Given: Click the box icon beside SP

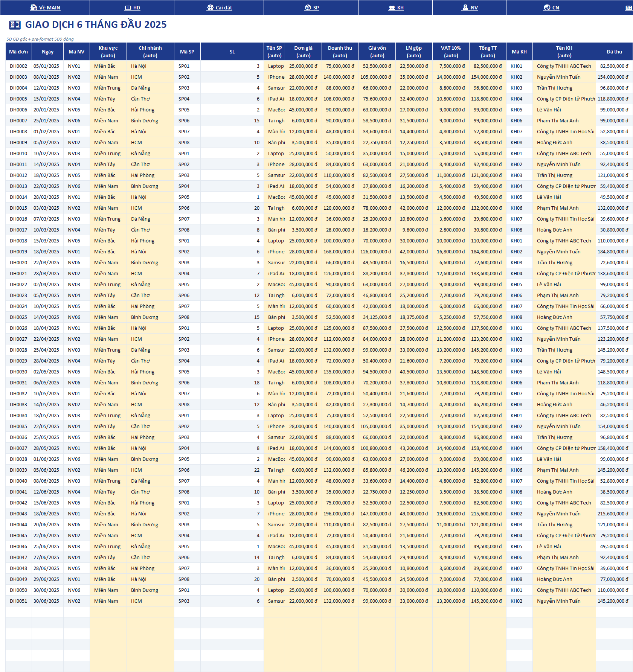Looking at the screenshot, I should pyautogui.click(x=308, y=8).
